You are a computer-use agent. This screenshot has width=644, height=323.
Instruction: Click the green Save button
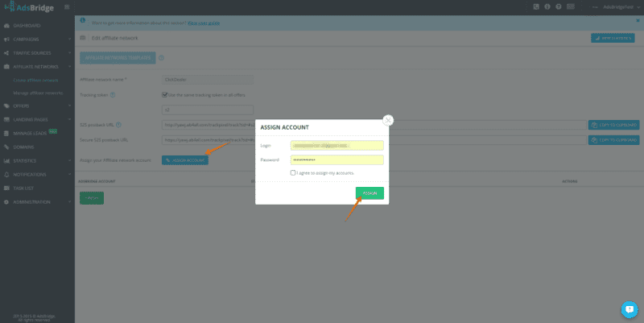[92, 198]
